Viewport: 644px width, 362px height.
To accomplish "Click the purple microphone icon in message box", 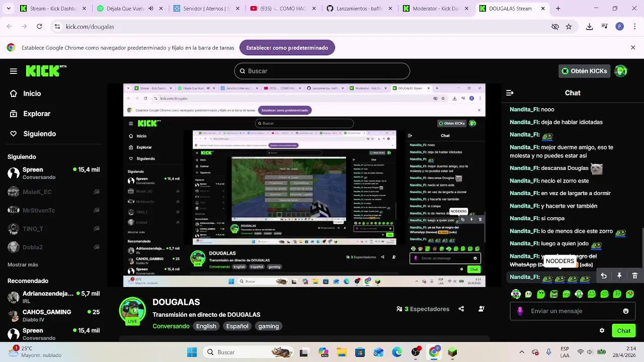I will tap(520, 311).
